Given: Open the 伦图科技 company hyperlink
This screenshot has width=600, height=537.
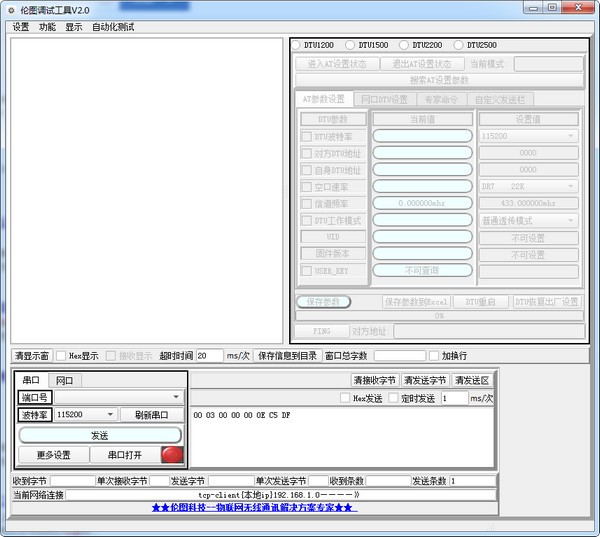Looking at the screenshot, I should [x=254, y=508].
